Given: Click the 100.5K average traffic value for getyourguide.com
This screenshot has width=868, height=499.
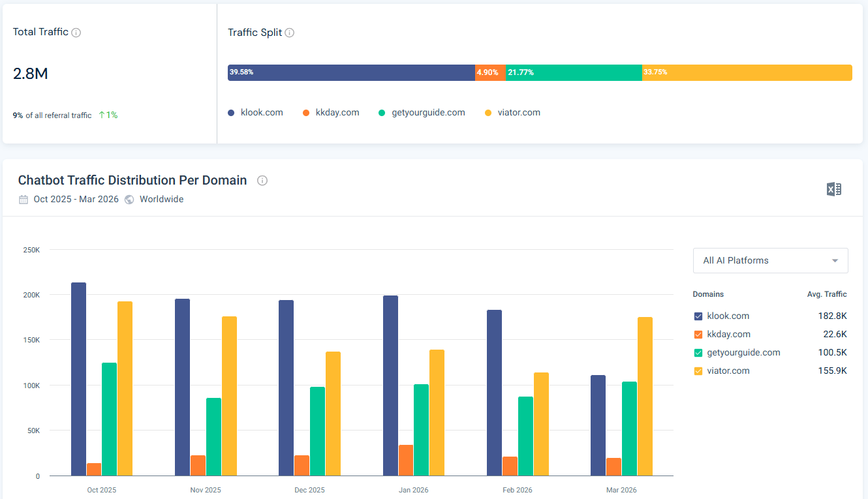Looking at the screenshot, I should click(x=833, y=353).
